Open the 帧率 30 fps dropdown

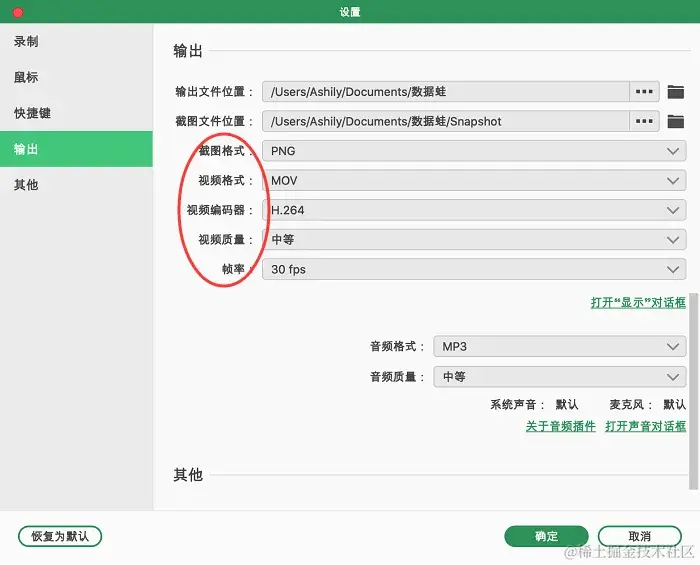(474, 269)
